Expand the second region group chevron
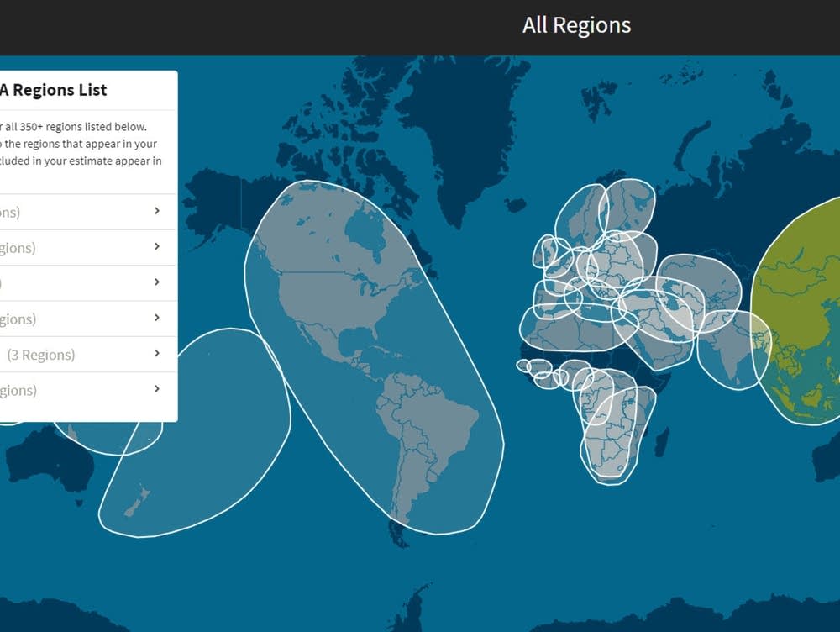The height and width of the screenshot is (632, 840). click(x=156, y=247)
